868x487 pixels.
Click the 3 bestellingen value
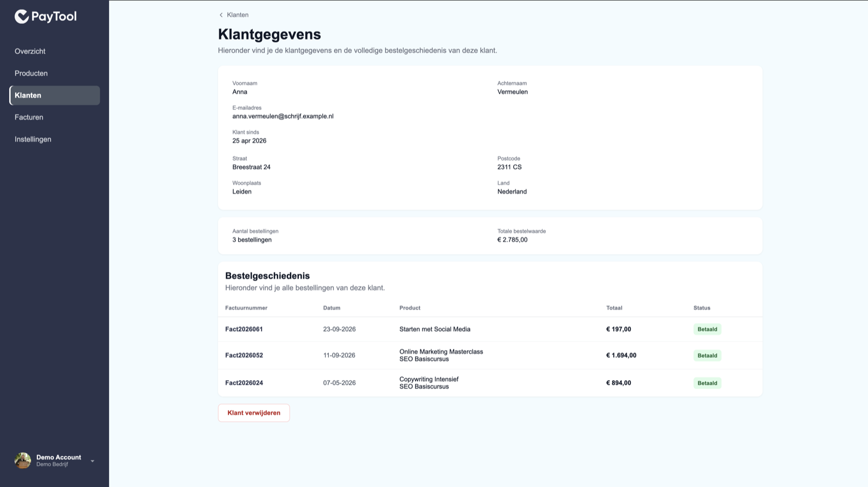pyautogui.click(x=252, y=240)
